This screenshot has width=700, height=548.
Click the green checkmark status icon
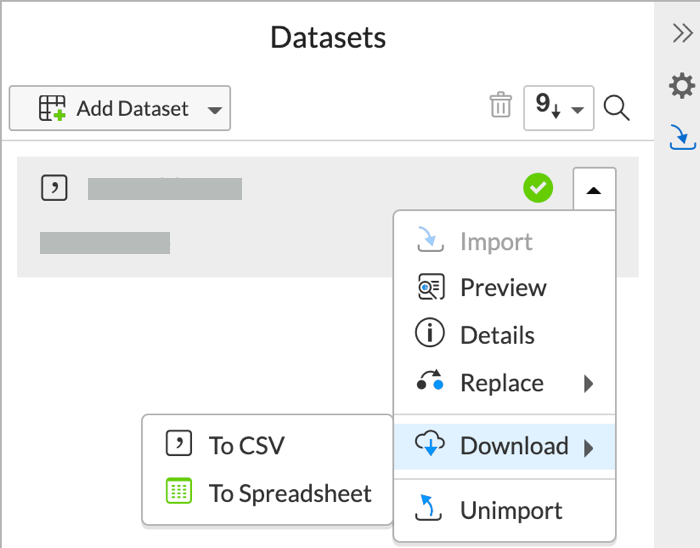point(538,188)
